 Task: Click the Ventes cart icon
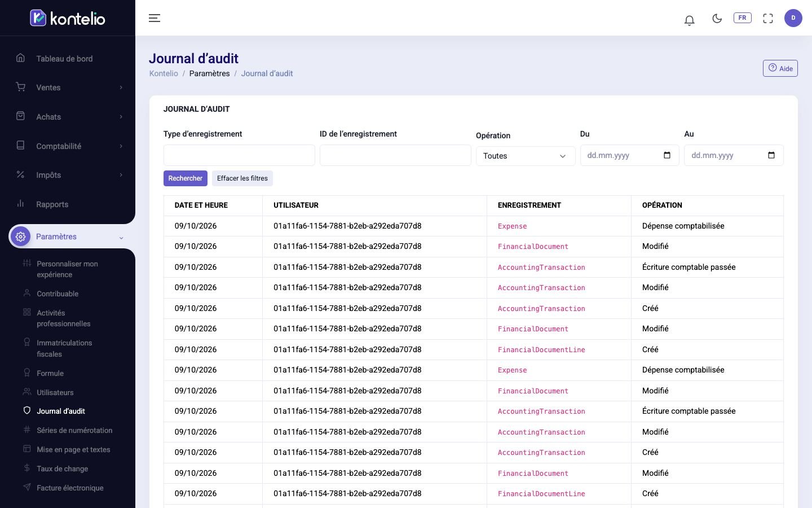[x=21, y=87]
